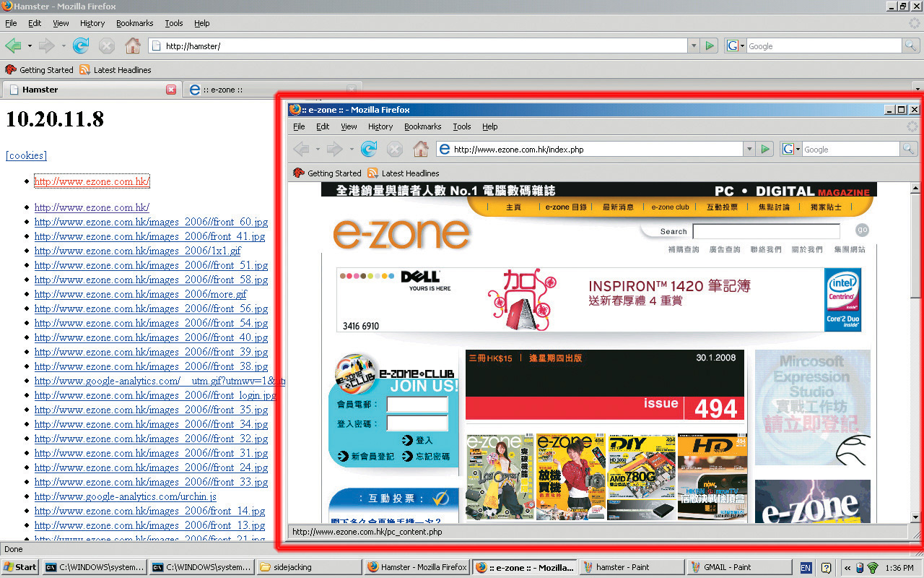This screenshot has height=578, width=924.
Task: Open the HD magazine cover thumbnail
Action: click(712, 477)
